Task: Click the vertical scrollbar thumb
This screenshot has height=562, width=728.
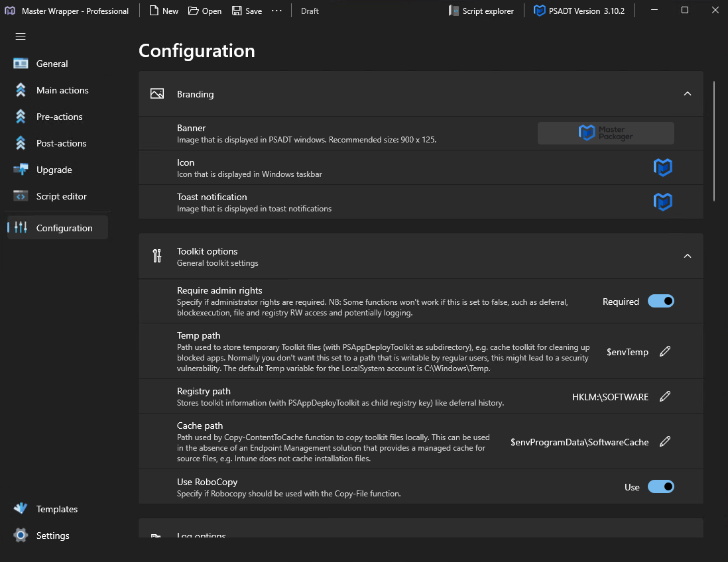Action: click(x=714, y=141)
